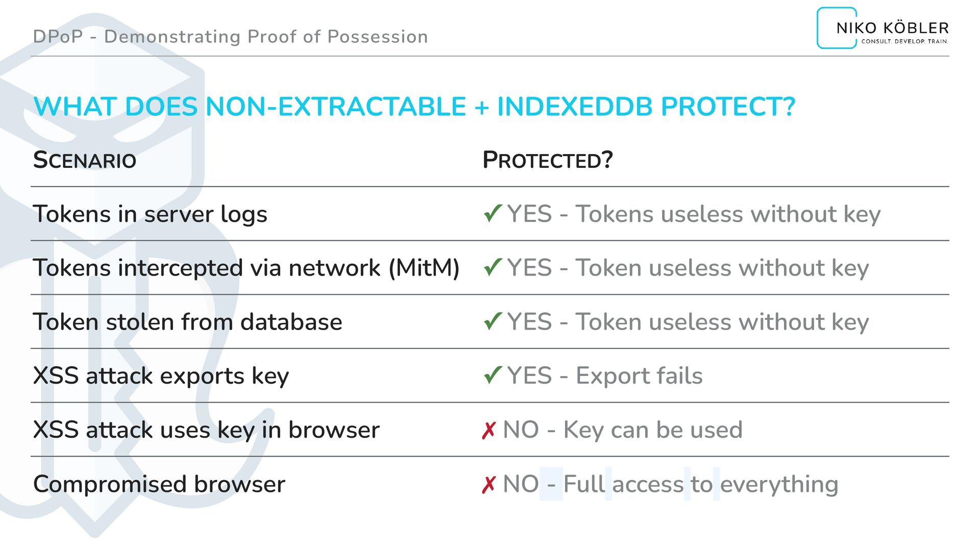Click the Consult. Develop. Train. tagline
Image resolution: width=980 pixels, height=551 pixels.
904,41
